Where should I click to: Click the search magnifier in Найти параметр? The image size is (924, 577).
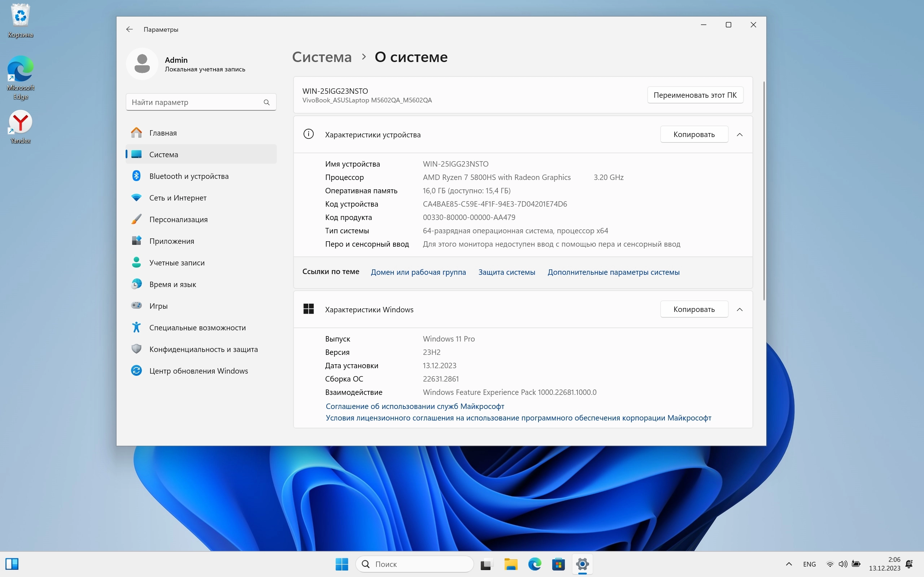[266, 102]
